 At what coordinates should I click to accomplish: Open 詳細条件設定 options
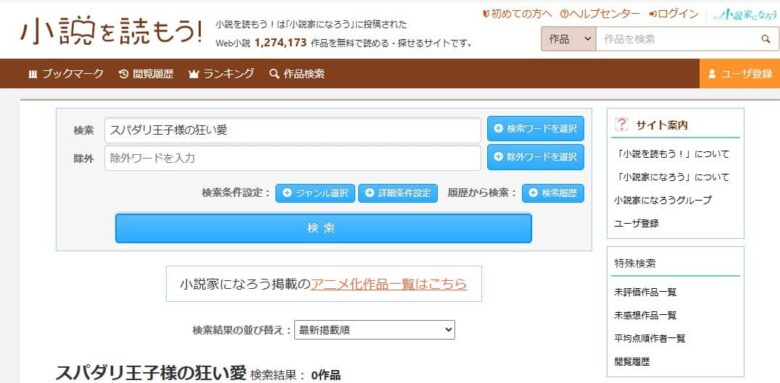(x=398, y=193)
